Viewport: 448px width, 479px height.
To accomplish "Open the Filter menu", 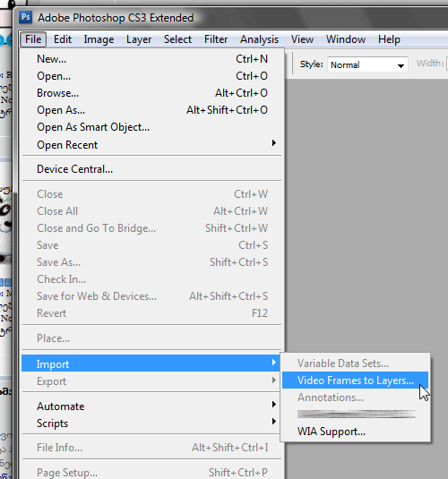I will click(x=216, y=39).
